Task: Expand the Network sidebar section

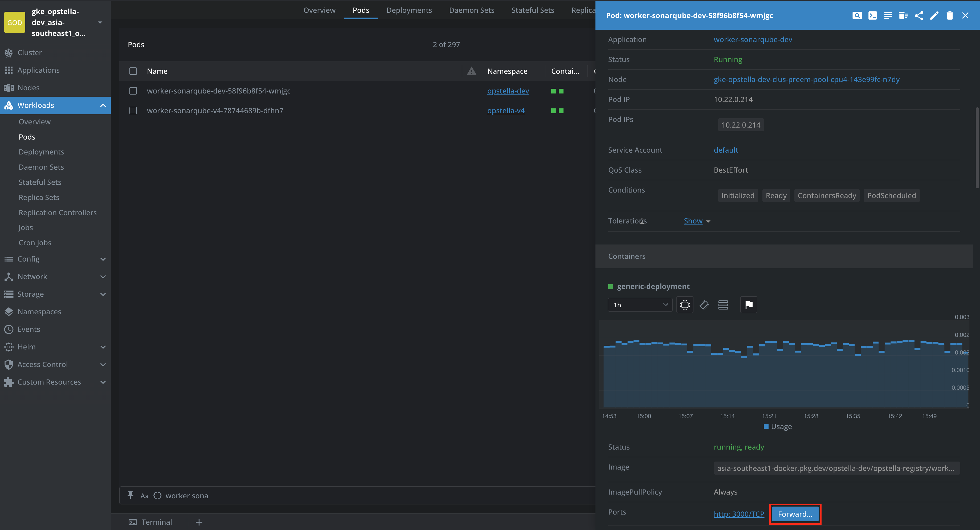Action: click(103, 277)
